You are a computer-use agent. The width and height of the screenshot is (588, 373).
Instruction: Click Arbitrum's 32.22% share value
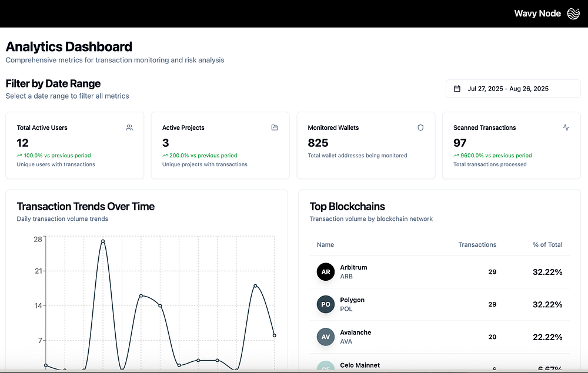pyautogui.click(x=547, y=272)
